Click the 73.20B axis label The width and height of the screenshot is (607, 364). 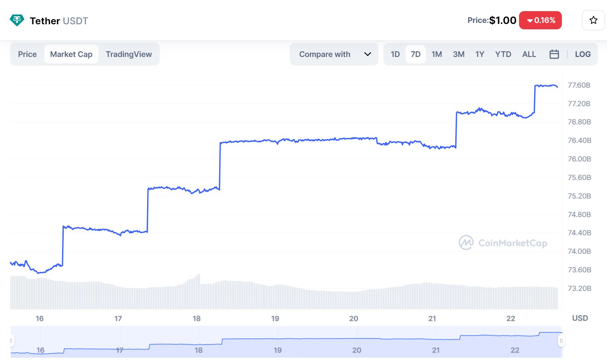pos(579,289)
